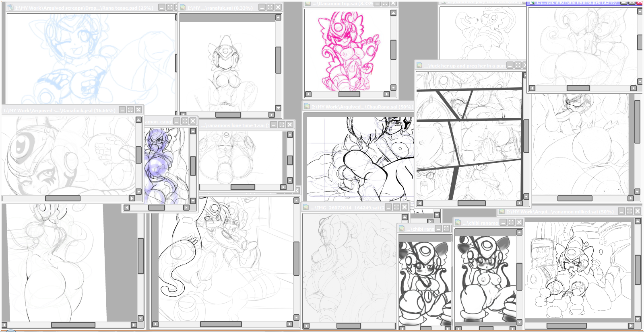Click vertical scrollbar thumb in 16.66% .psd window
644x332 pixels.
[139, 155]
